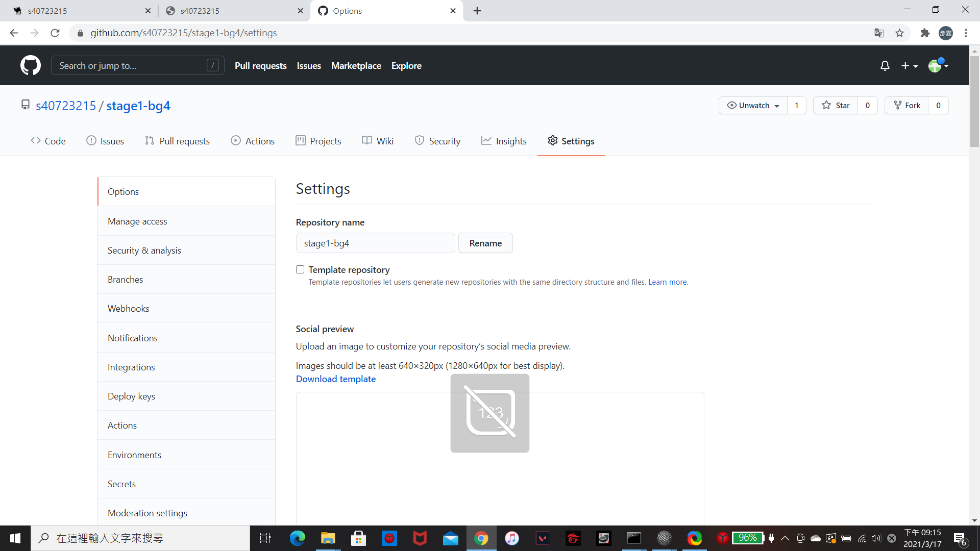Focus the Repository name input field

tap(375, 243)
